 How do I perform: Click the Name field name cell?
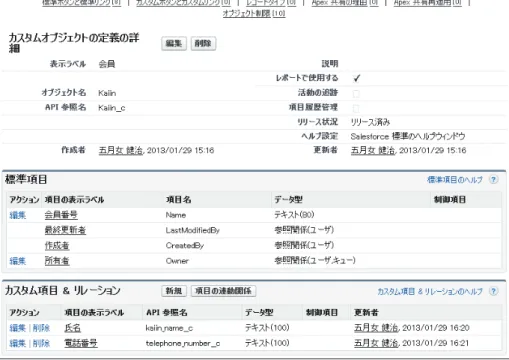coord(176,215)
